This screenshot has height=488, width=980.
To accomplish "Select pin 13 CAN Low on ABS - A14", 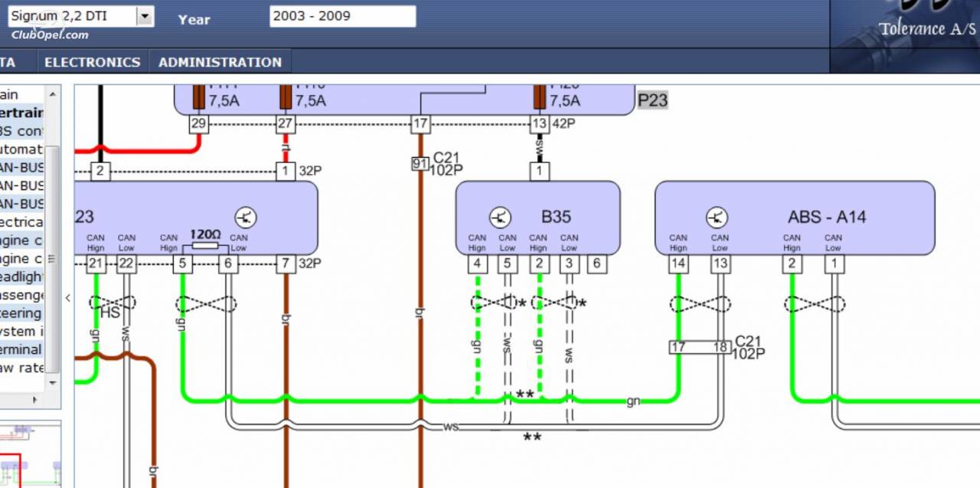I will tap(720, 264).
